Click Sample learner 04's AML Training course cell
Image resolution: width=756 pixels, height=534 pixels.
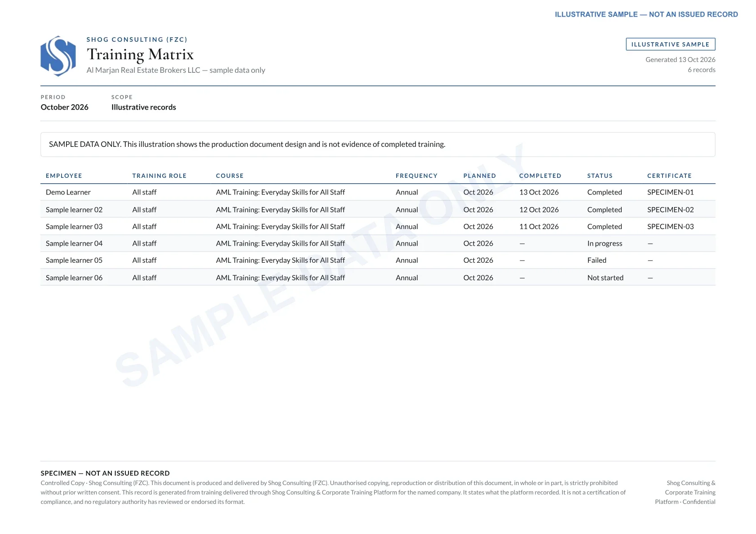[280, 243]
